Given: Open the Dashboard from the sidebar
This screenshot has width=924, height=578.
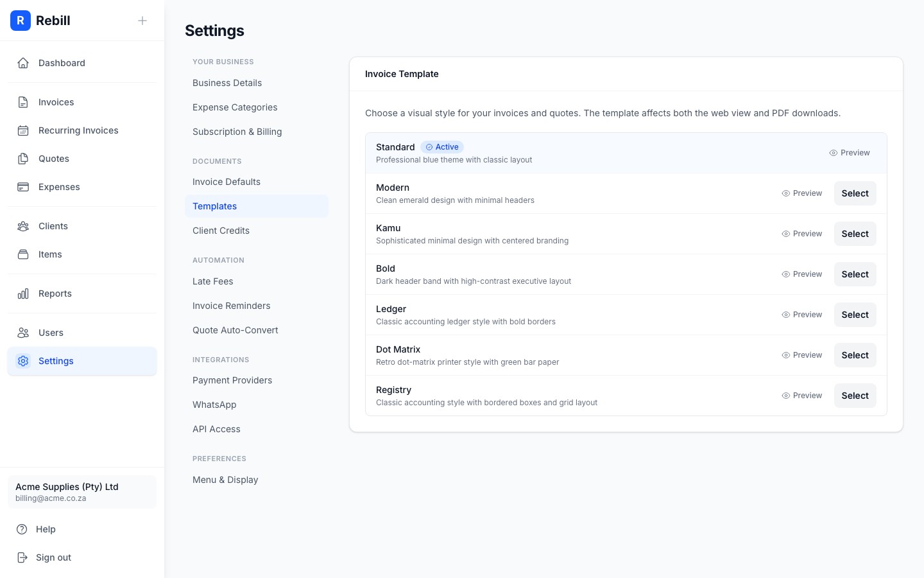Looking at the screenshot, I should pos(23,63).
